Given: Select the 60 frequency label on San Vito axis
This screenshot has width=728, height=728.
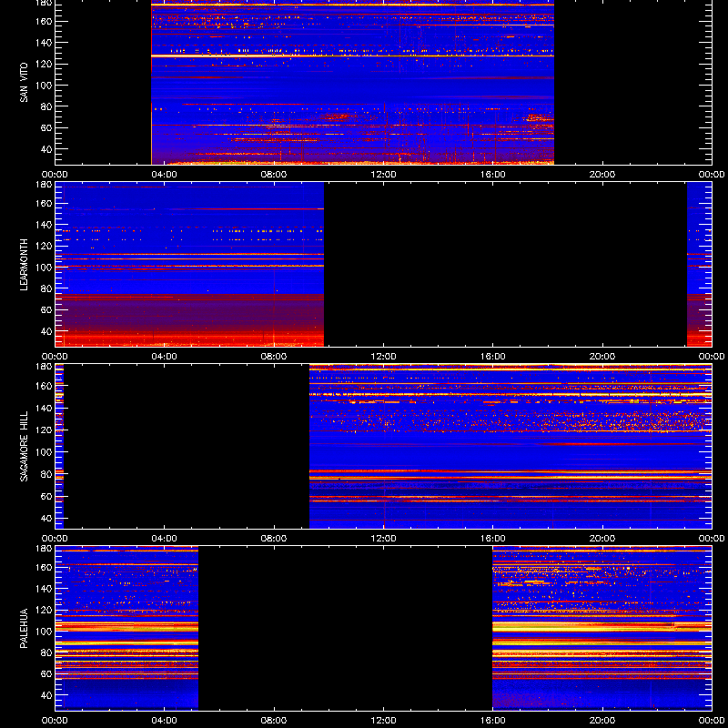Looking at the screenshot, I should click(47, 127).
